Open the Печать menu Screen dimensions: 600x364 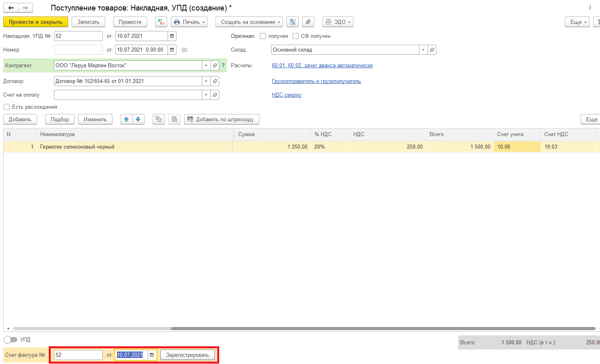click(189, 22)
